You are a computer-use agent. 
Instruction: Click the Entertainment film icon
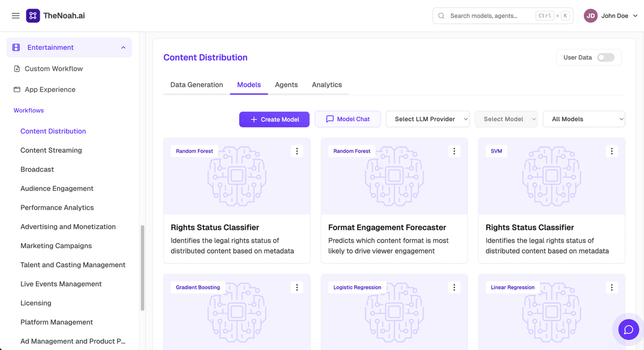coord(16,48)
